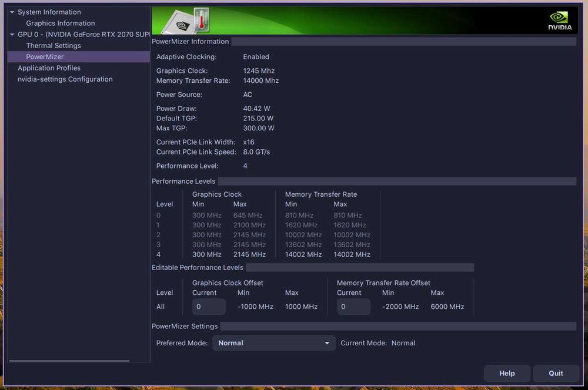
Task: Click the 'x16' PCIe link width value
Action: 249,142
